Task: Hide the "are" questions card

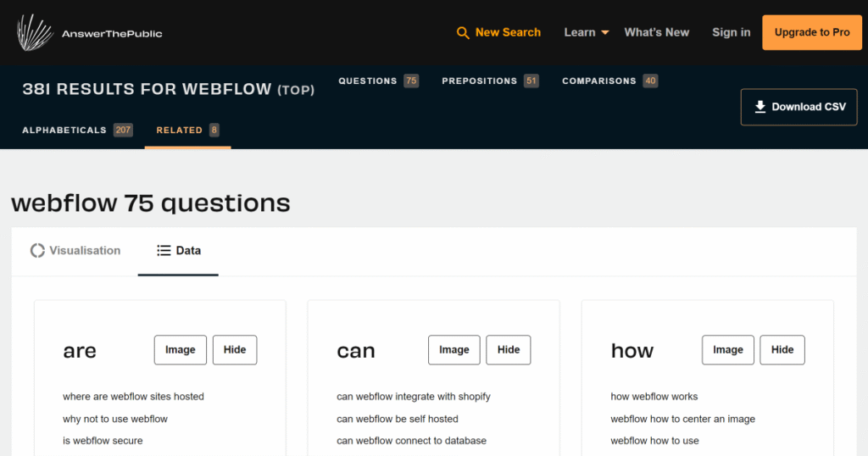Action: (x=235, y=350)
